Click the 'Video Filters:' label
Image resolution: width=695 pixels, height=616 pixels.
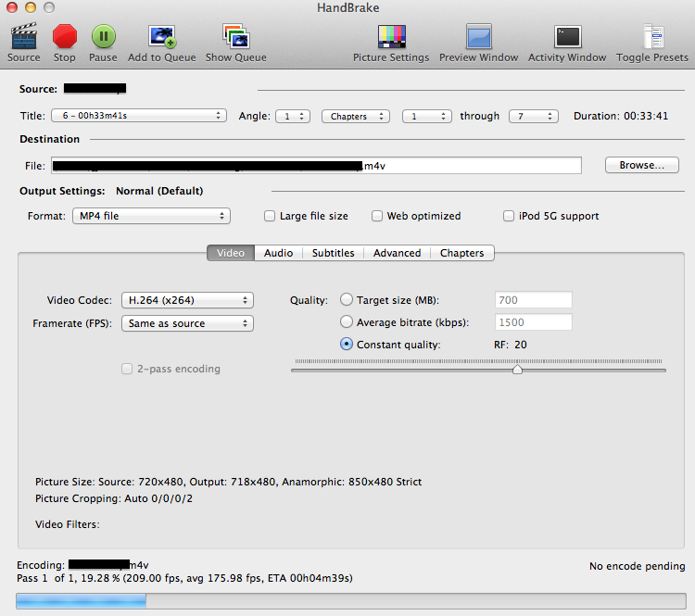coord(68,524)
